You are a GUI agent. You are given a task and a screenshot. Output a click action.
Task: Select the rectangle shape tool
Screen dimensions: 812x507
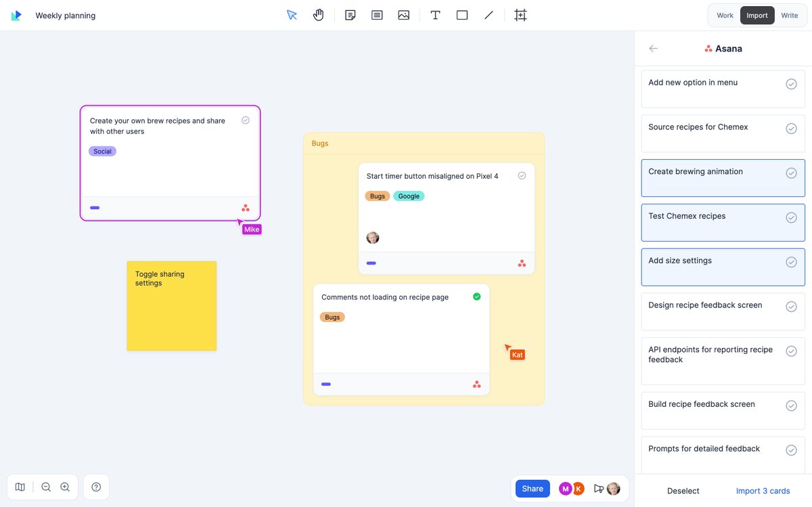tap(462, 15)
